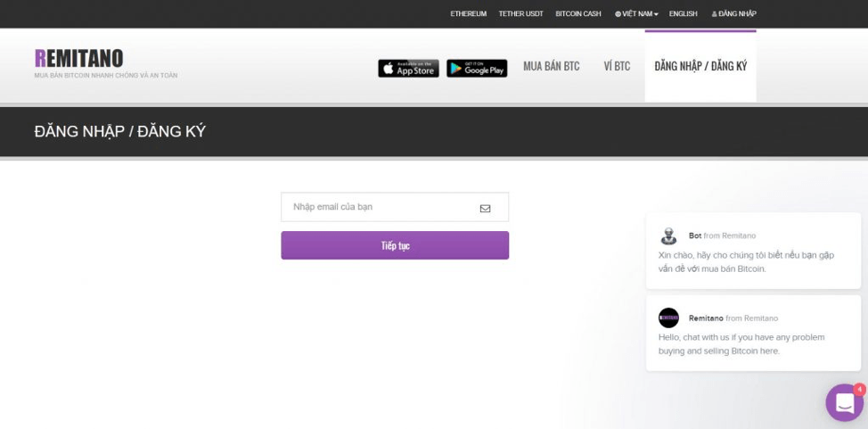Click the Remitano logo
This screenshot has height=429, width=868.
[78, 58]
